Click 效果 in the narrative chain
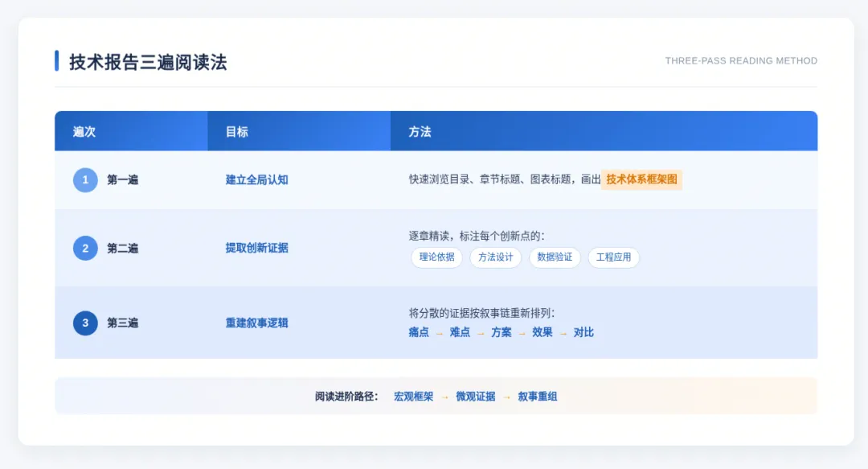868x469 pixels. 542,332
